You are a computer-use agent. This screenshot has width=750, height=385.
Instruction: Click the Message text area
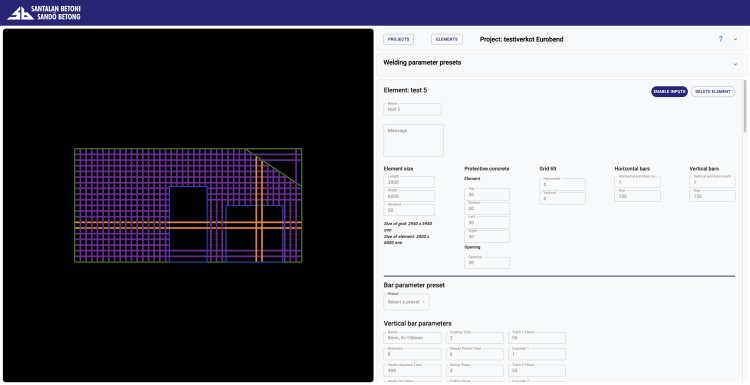(x=413, y=140)
